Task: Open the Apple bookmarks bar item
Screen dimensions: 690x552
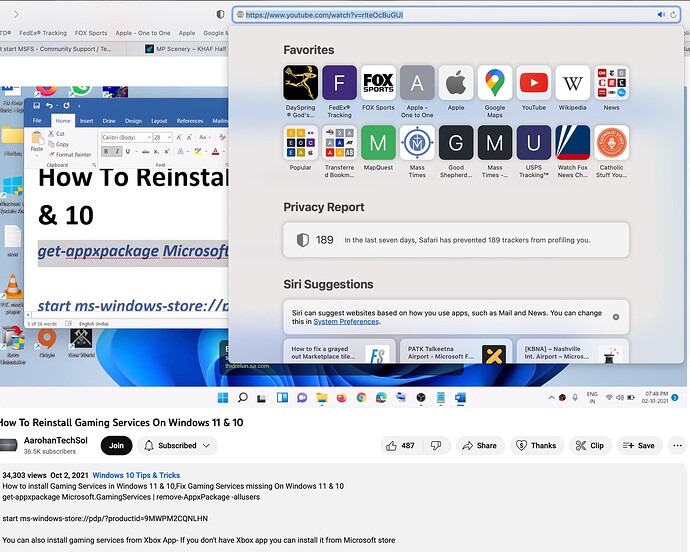Action: 187,33
